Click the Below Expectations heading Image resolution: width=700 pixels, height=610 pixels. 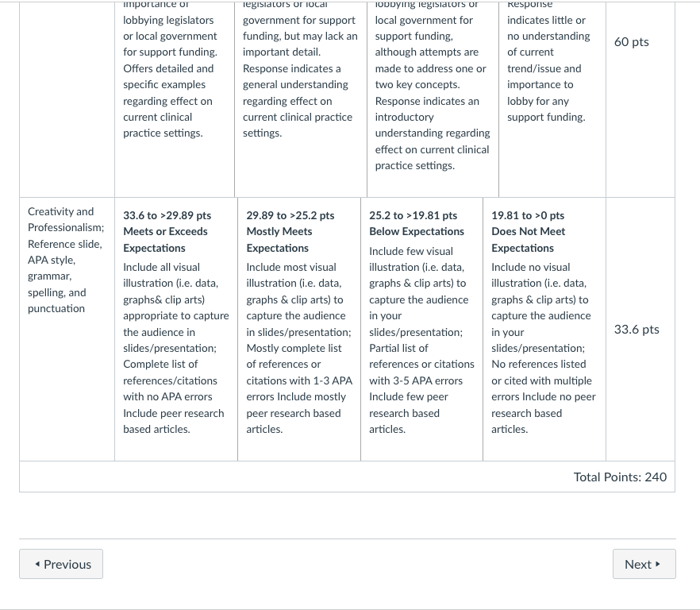pyautogui.click(x=417, y=231)
